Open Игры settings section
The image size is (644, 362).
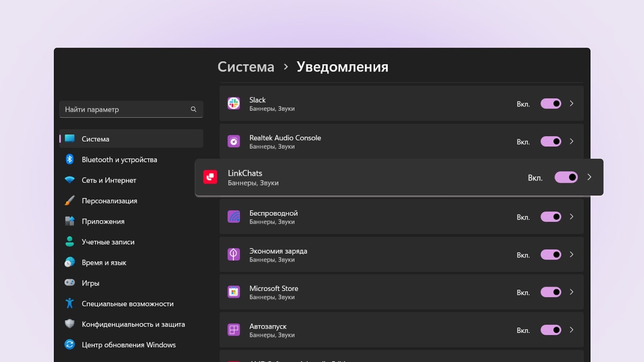[x=131, y=283]
